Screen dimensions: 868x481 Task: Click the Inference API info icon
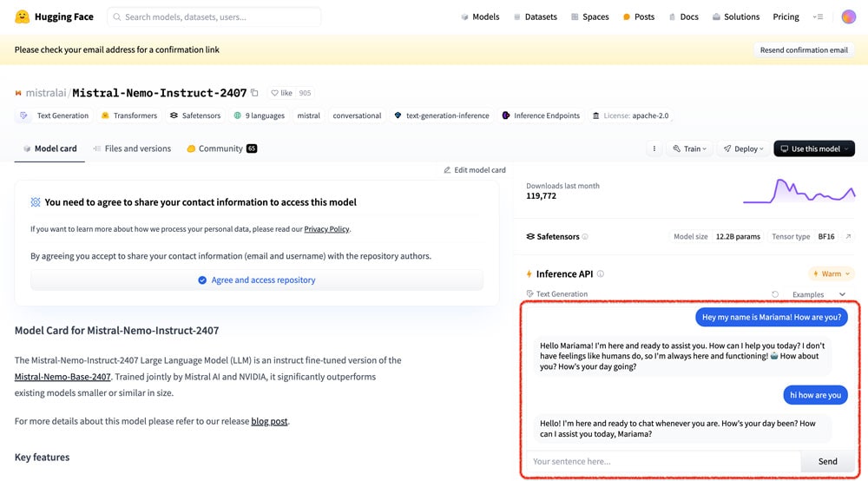click(x=600, y=273)
